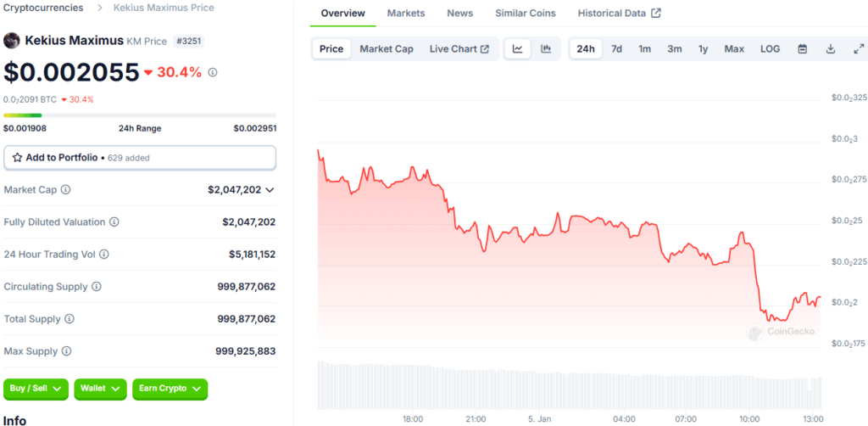Click the $0.001908 24h low value
The width and height of the screenshot is (868, 426).
(x=25, y=128)
